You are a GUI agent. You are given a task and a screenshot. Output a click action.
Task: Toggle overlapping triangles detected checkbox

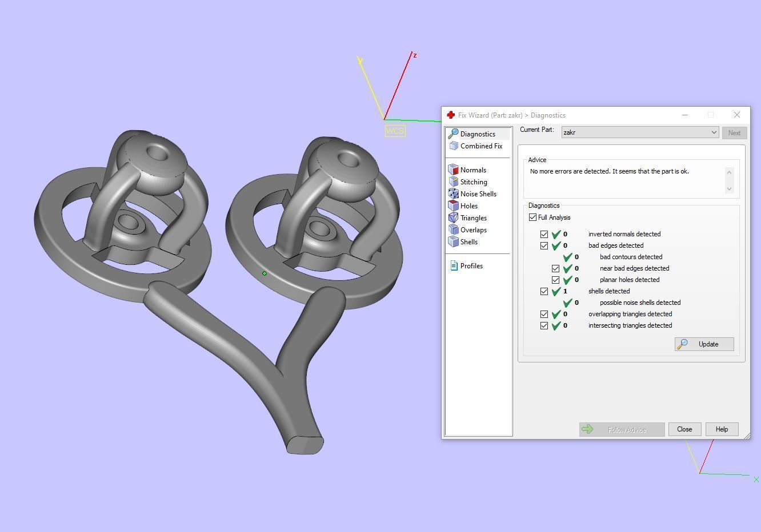[x=544, y=314]
